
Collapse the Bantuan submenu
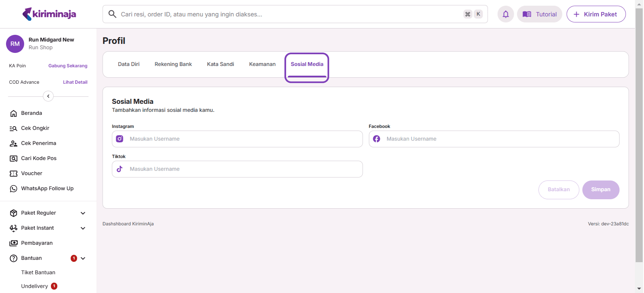pyautogui.click(x=83, y=259)
